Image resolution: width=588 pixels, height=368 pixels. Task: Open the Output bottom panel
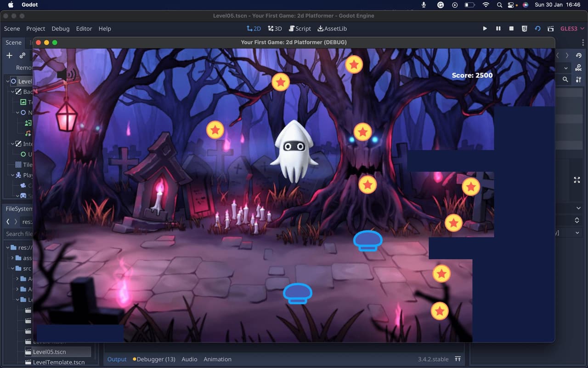pos(117,359)
